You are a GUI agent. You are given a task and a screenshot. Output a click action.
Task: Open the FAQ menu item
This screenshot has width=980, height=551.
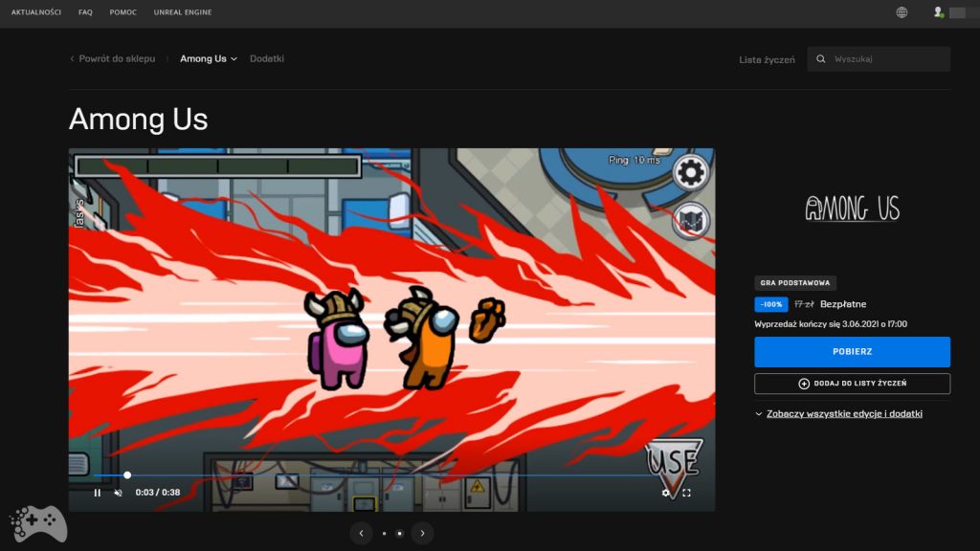[85, 12]
